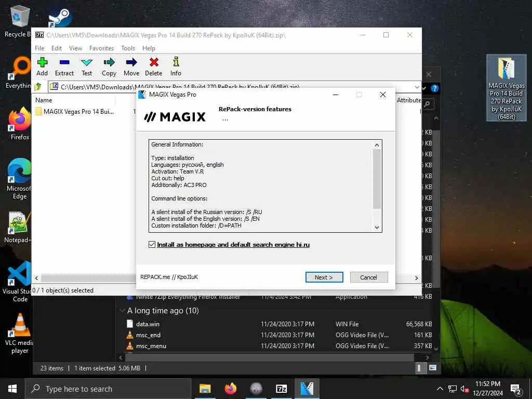Open Microsoft Edge desktop shortcut
The height and width of the screenshot is (399, 532).
click(x=19, y=179)
